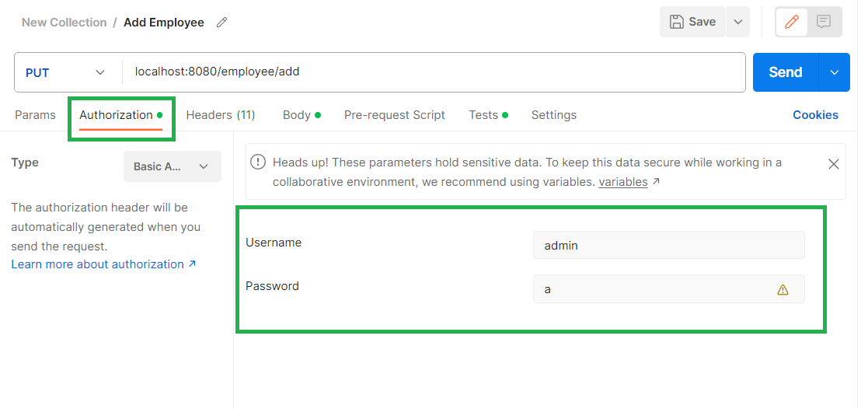Click the Save button with floppy icon
The height and width of the screenshot is (409, 868).
(692, 22)
